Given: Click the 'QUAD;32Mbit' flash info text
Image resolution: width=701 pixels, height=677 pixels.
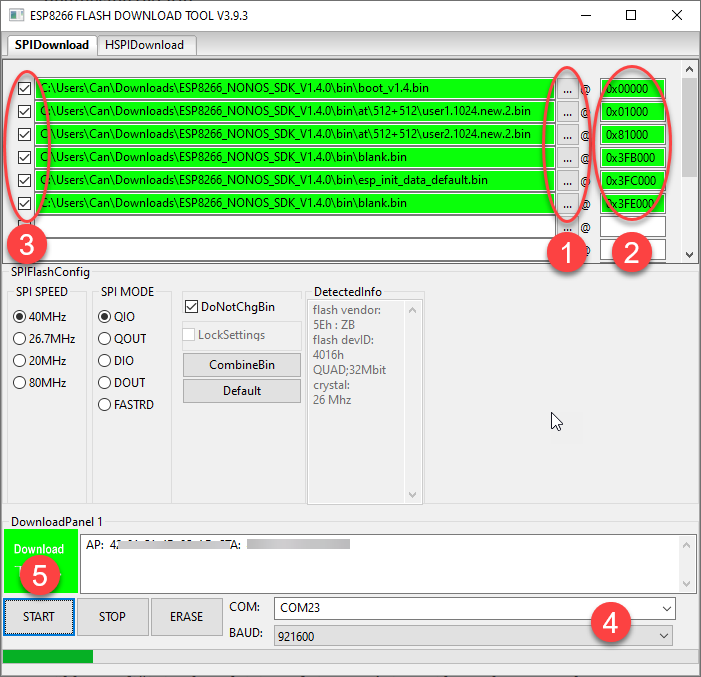Looking at the screenshot, I should click(349, 370).
